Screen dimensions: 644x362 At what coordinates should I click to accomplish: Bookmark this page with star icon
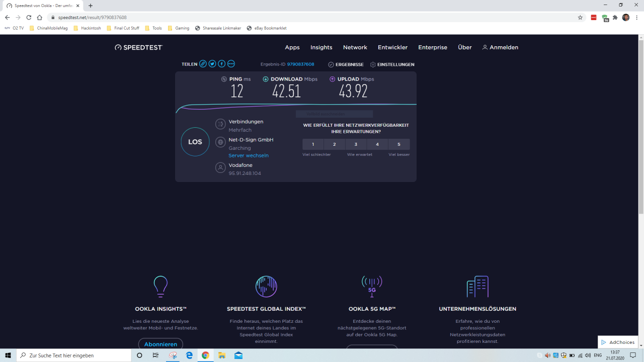tap(580, 17)
